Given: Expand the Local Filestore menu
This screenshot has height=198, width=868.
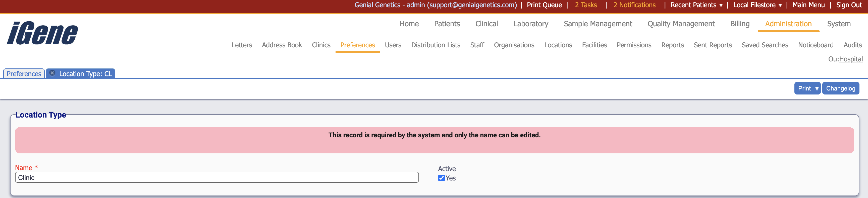Looking at the screenshot, I should pyautogui.click(x=757, y=5).
